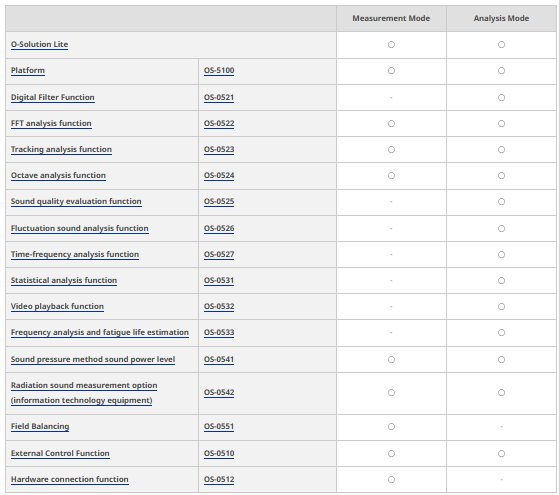This screenshot has height=495, width=559.
Task: Open the OS-0542 model link
Action: (219, 393)
